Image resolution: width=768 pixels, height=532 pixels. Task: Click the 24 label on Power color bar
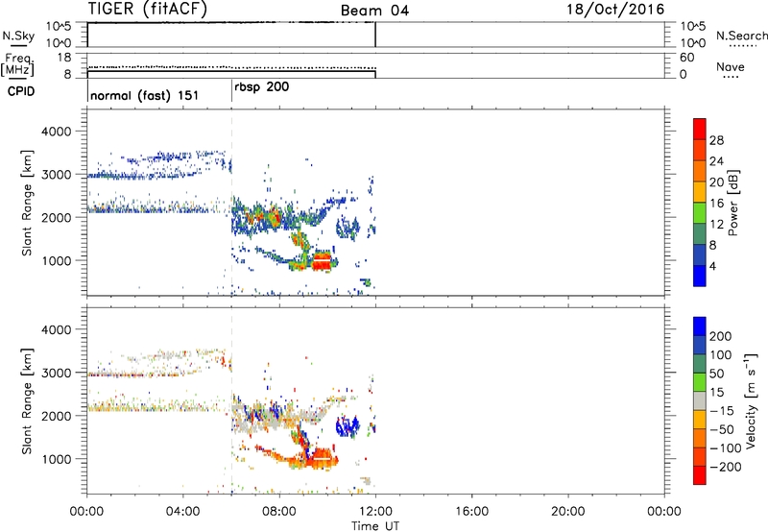[x=716, y=161]
